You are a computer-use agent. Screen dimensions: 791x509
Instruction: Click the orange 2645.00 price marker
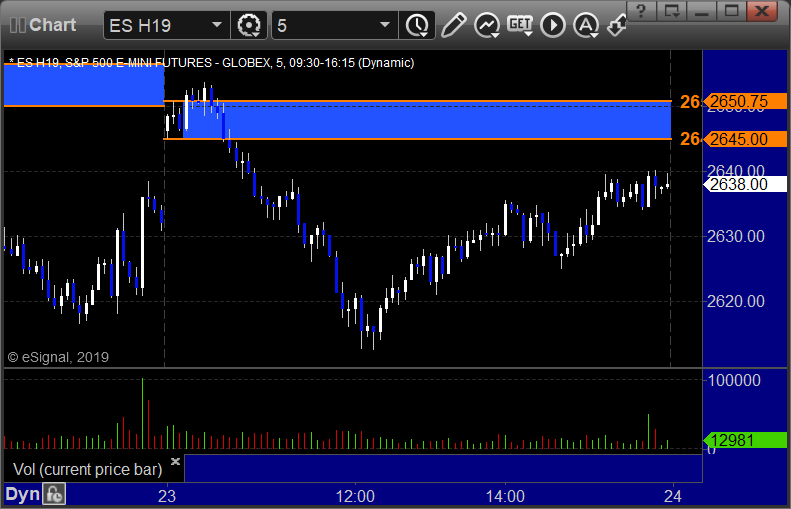pos(746,139)
